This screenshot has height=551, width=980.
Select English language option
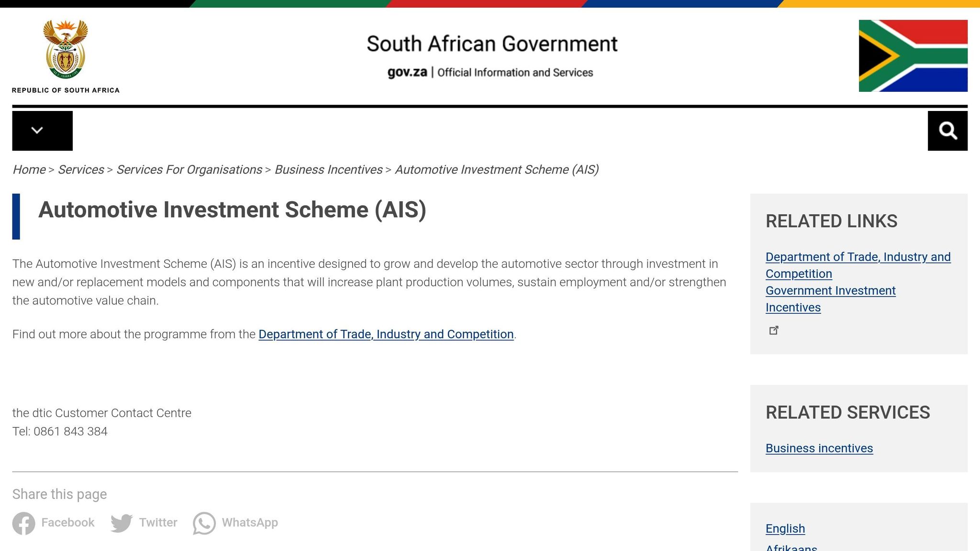click(785, 529)
